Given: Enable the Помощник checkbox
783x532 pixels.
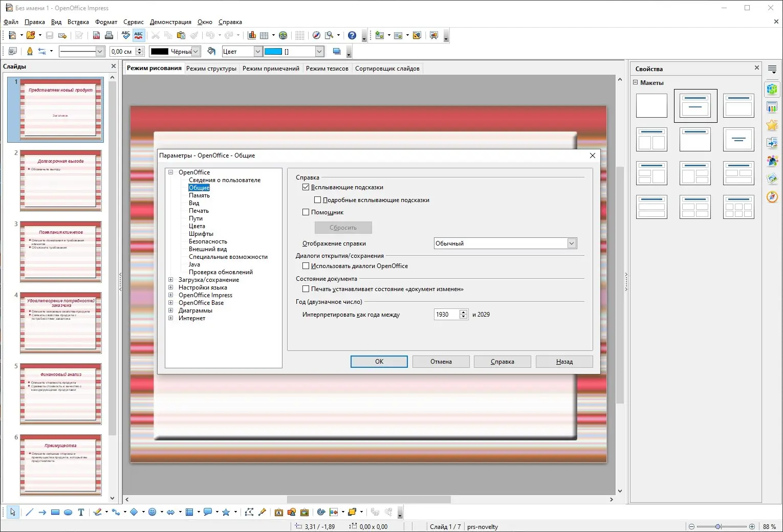Looking at the screenshot, I should [x=306, y=212].
